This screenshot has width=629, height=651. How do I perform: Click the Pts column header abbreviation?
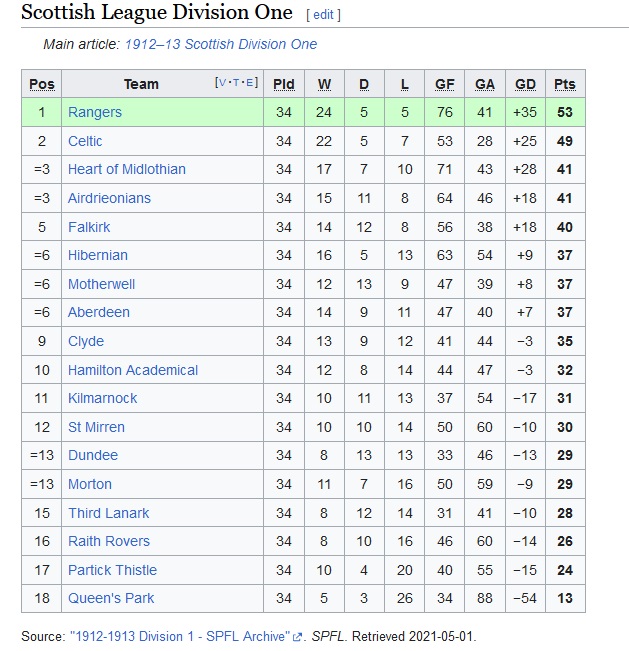coord(565,84)
